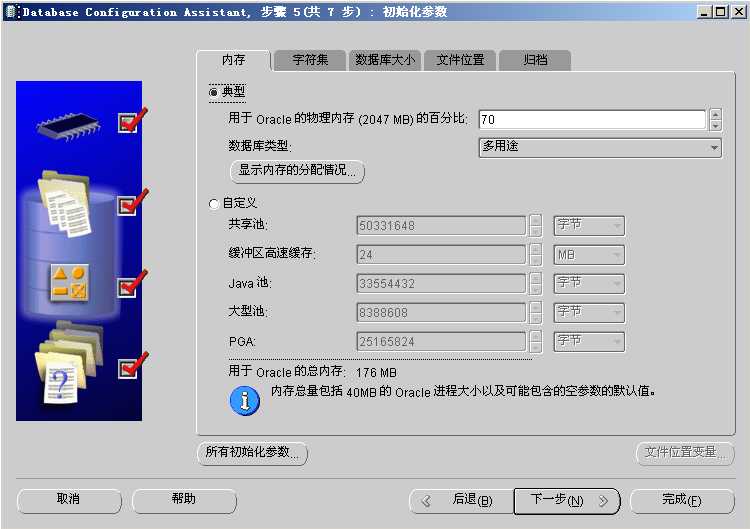Open the 文件位置 tab

pyautogui.click(x=460, y=60)
